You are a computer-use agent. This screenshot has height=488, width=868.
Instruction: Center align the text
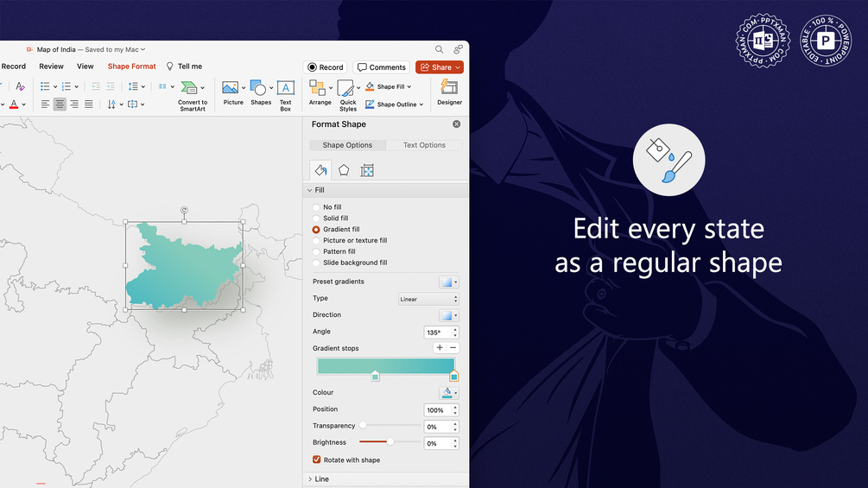tap(60, 104)
